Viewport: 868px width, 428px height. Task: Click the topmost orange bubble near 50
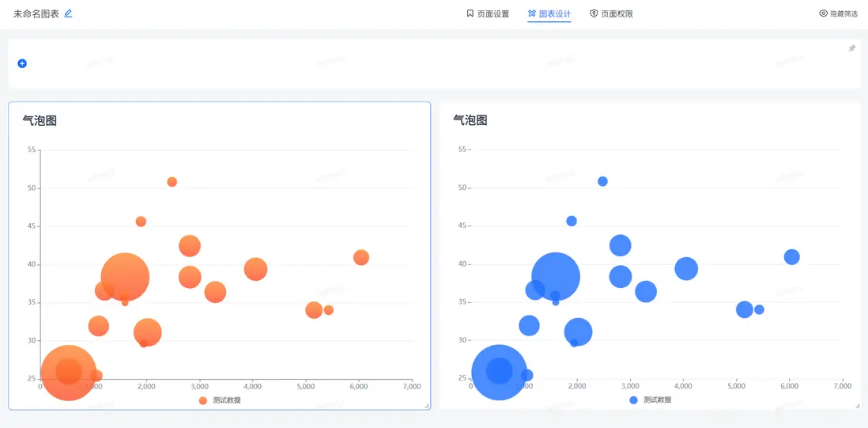point(172,182)
